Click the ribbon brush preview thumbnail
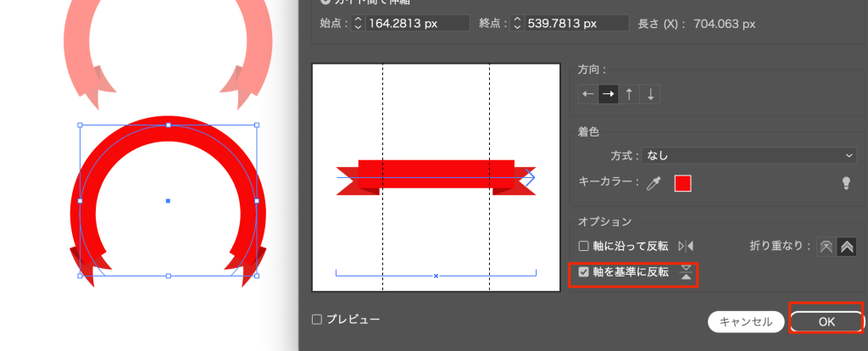The width and height of the screenshot is (868, 351). [x=436, y=177]
